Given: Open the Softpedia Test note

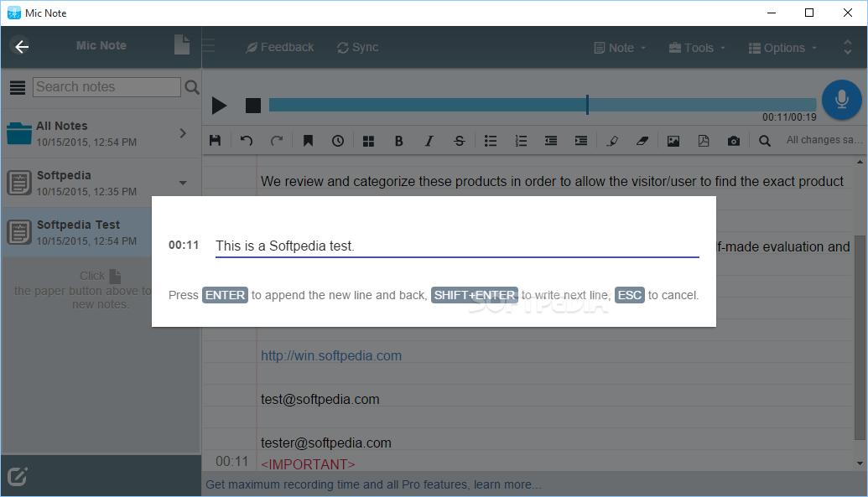Looking at the screenshot, I should click(76, 232).
